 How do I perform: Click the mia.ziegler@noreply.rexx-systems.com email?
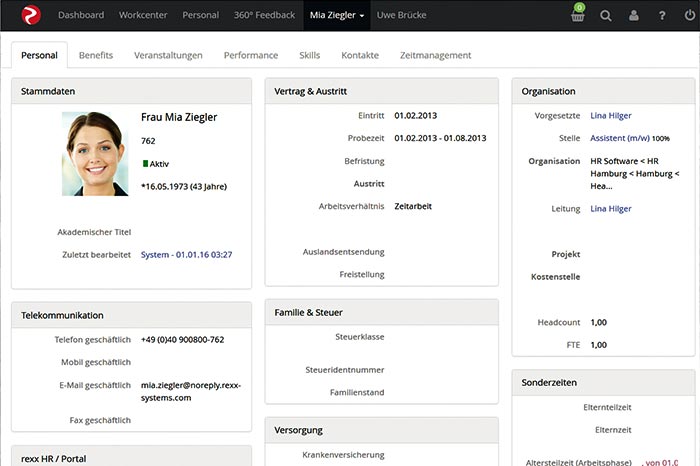[x=191, y=391]
